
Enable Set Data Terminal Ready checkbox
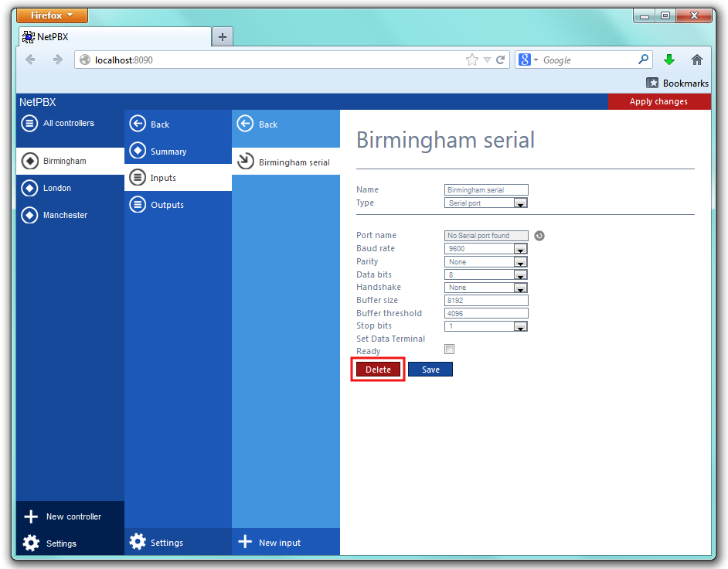(x=450, y=349)
